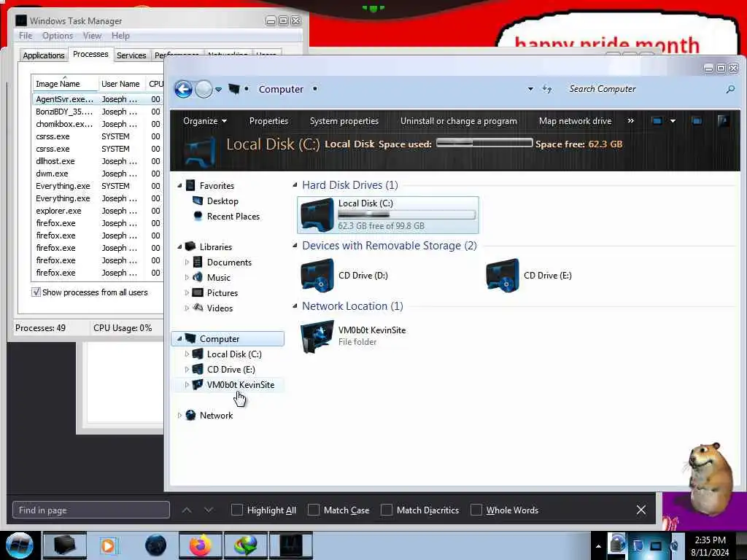The width and height of the screenshot is (747, 560).
Task: Expand the Network tree node
Action: (x=179, y=415)
